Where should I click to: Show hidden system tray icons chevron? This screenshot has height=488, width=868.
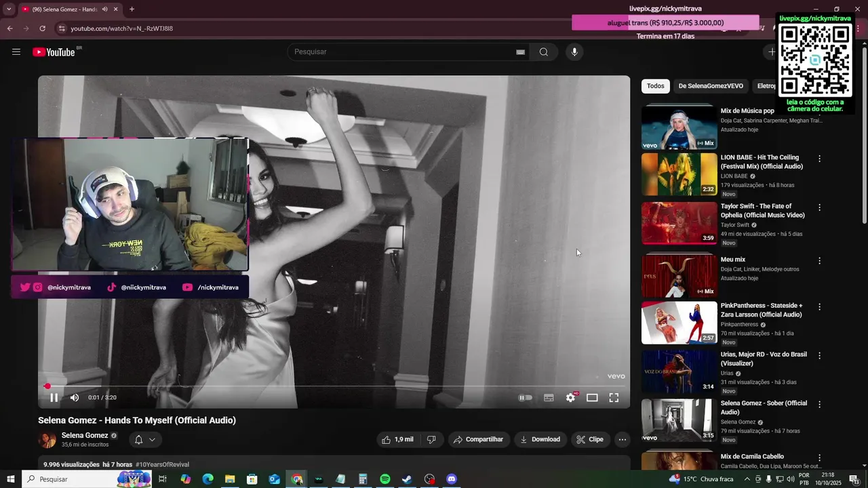[x=747, y=479]
